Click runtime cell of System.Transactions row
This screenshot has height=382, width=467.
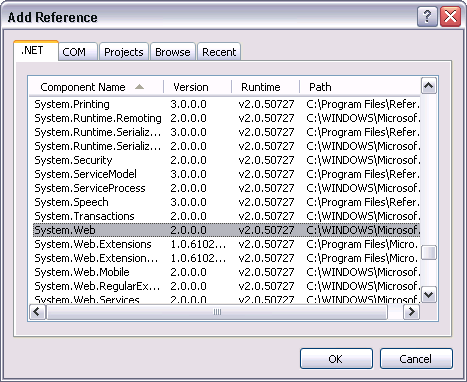(x=266, y=216)
